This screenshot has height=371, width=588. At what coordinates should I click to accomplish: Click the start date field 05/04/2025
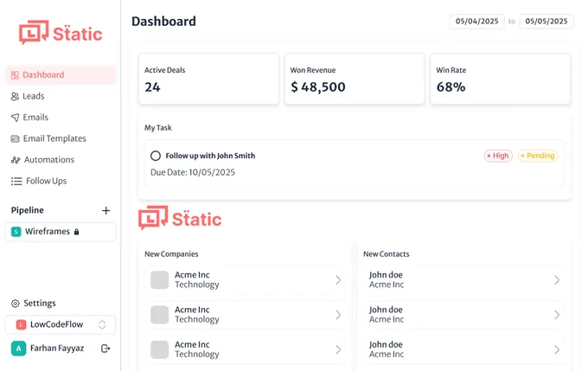point(477,22)
